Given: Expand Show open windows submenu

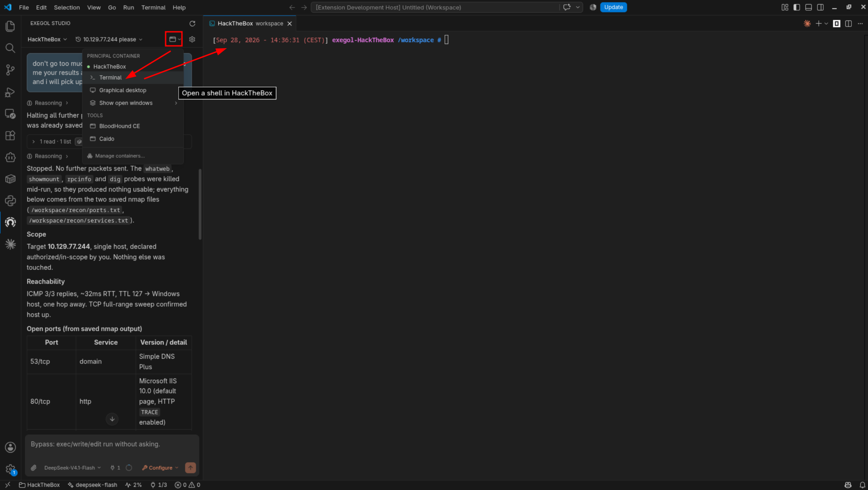Looking at the screenshot, I should coord(133,103).
